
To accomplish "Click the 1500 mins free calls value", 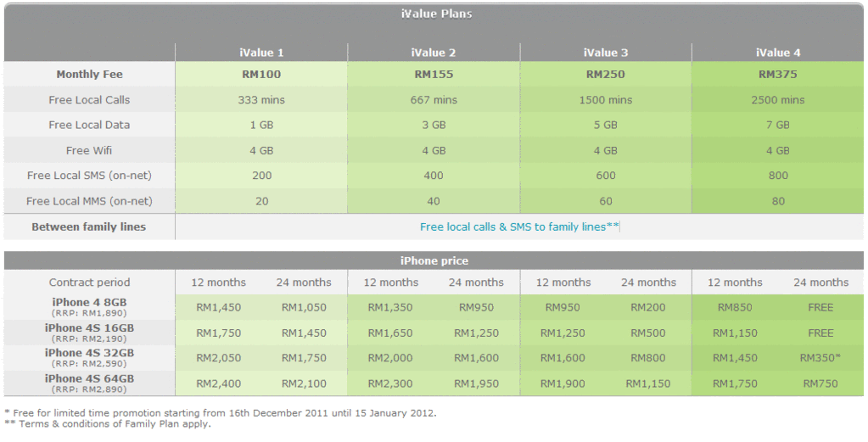I will click(606, 100).
